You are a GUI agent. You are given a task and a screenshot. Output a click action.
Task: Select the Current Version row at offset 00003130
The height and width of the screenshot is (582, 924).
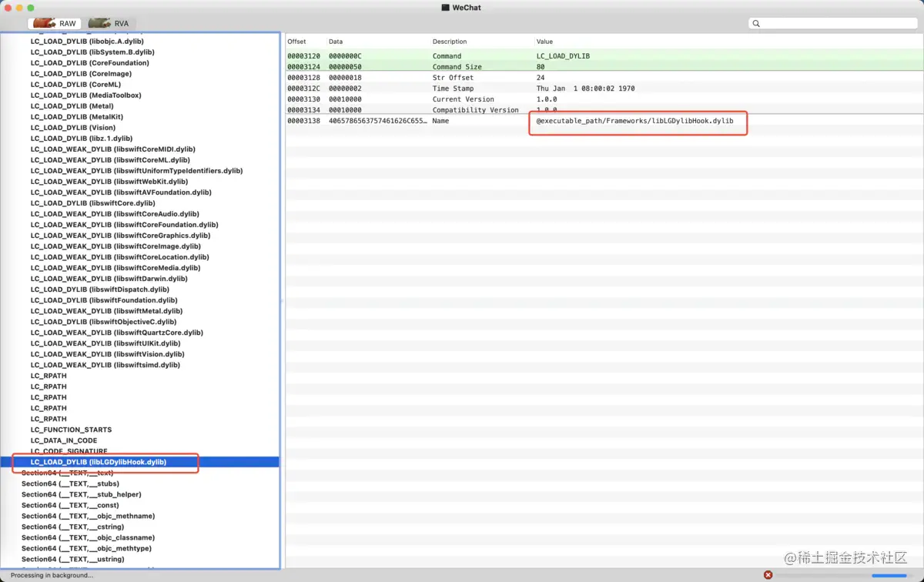(x=604, y=99)
